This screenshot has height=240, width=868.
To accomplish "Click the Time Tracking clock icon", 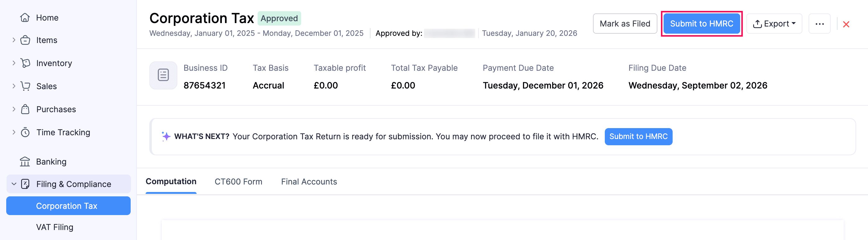I will 26,132.
